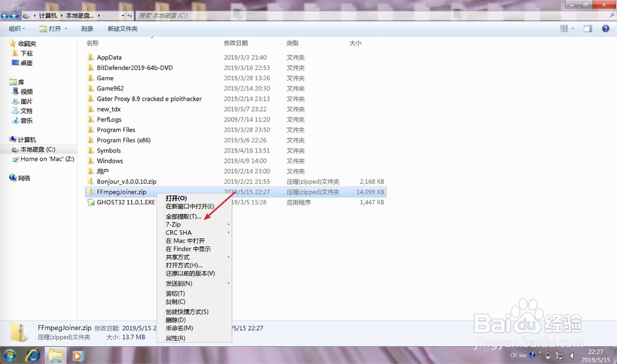Image resolution: width=617 pixels, height=364 pixels.
Task: Select the Windows folder icon
Action: point(91,161)
